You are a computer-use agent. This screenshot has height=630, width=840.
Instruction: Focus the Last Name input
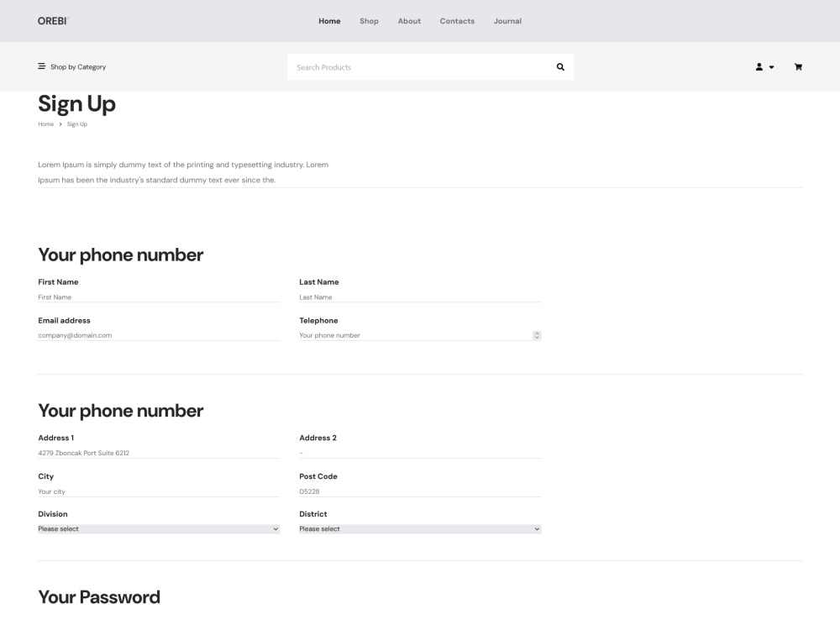pyautogui.click(x=420, y=297)
